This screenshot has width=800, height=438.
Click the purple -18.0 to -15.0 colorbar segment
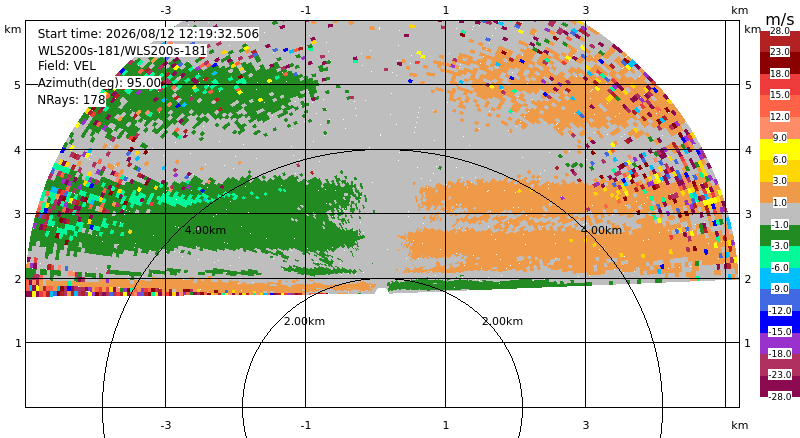click(x=780, y=343)
